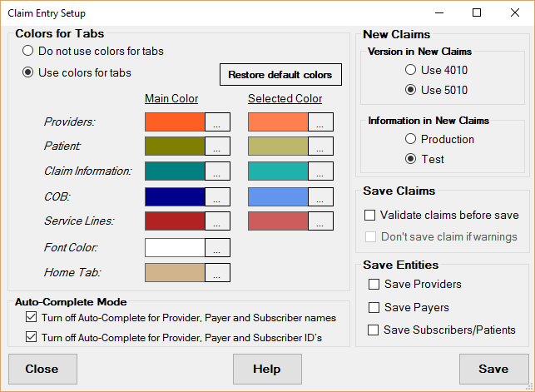Open Help for Claim Entry Setup

pyautogui.click(x=267, y=369)
